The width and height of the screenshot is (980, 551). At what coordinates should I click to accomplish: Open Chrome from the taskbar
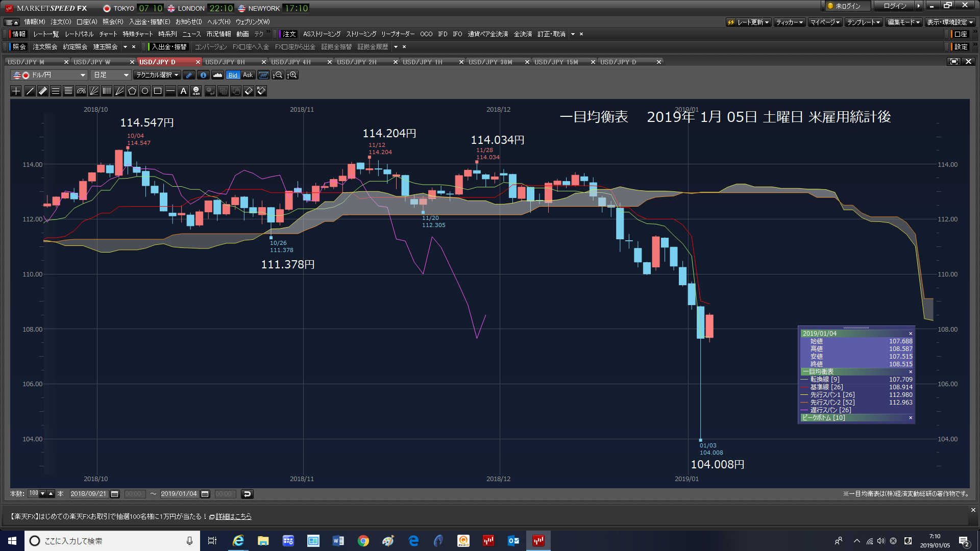363,541
